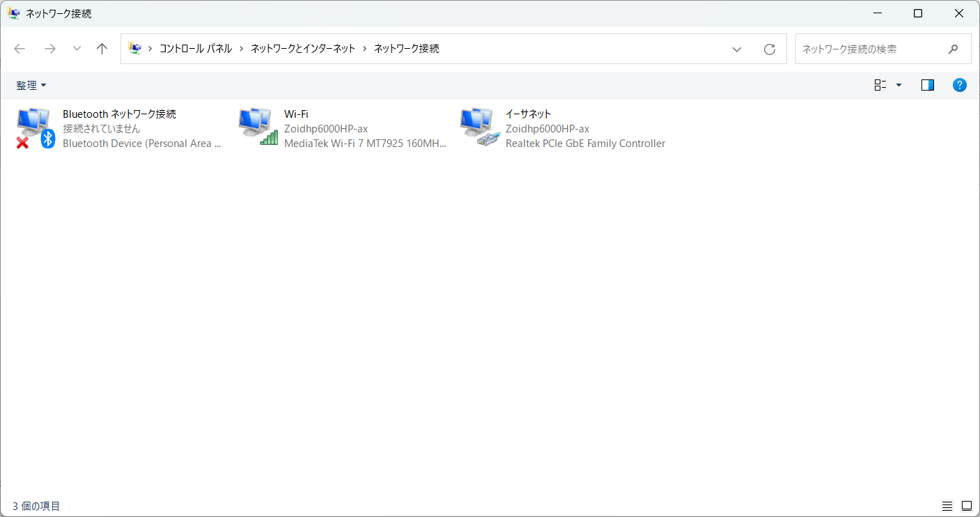Click the change view layout button

(880, 85)
